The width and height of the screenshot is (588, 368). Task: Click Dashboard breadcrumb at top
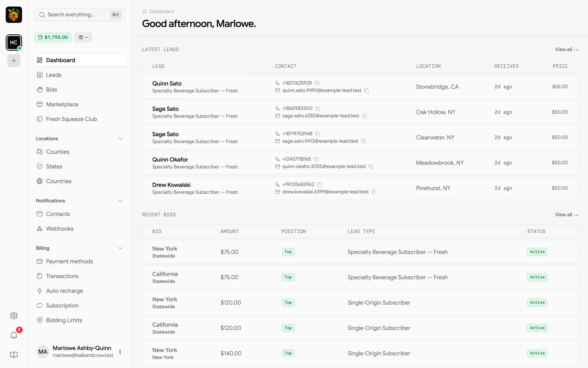158,11
